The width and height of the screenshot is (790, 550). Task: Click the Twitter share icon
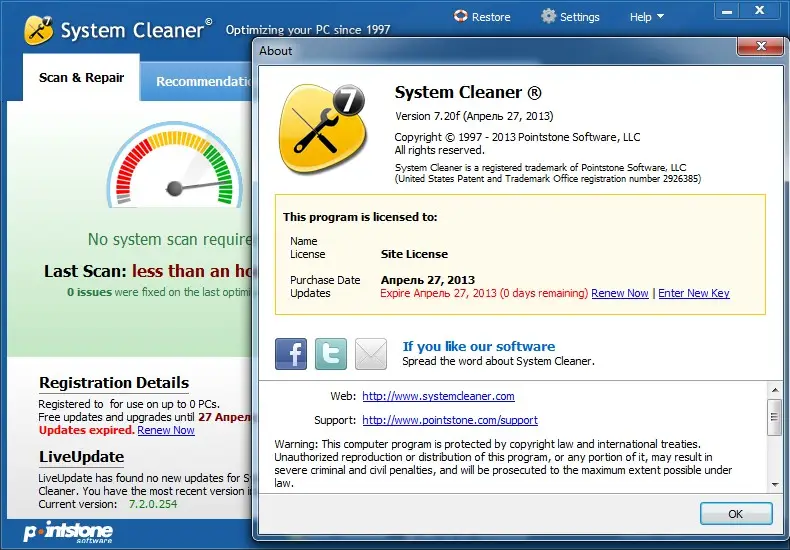[x=331, y=354]
